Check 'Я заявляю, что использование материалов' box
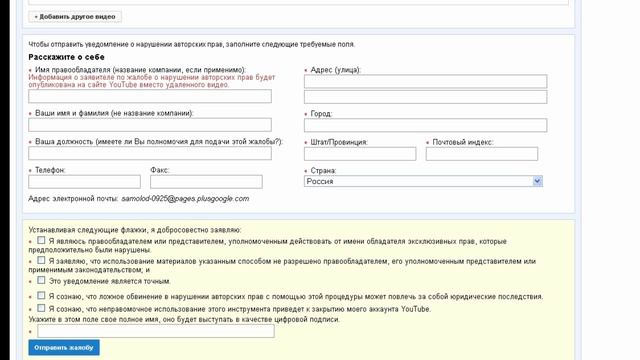This screenshot has height=360, width=640. tap(41, 260)
